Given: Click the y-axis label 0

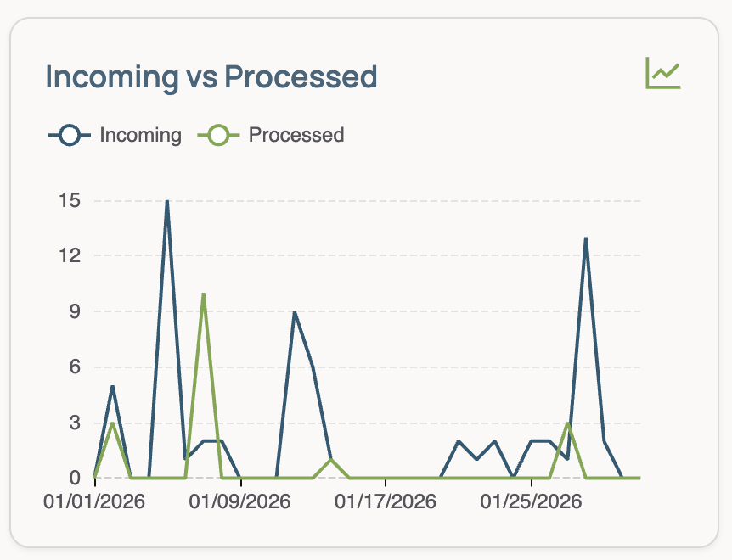Looking at the screenshot, I should point(76,478).
